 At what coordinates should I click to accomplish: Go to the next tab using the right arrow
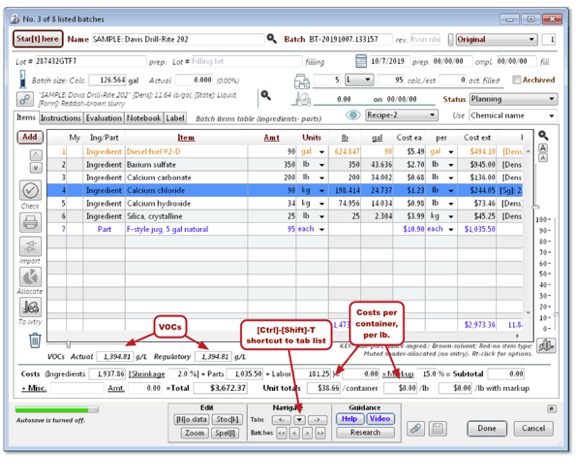tap(317, 419)
